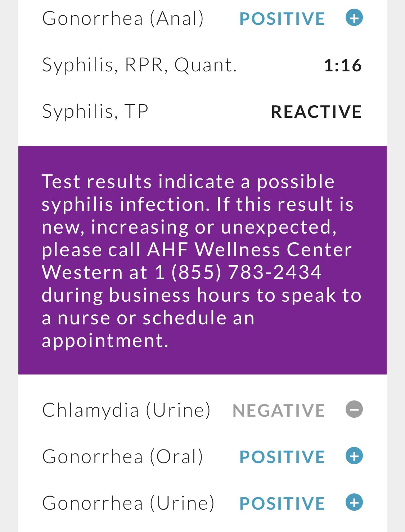Select the Chlamydia (Urine) test name
Viewport: 405px width, 532px height.
point(126,410)
